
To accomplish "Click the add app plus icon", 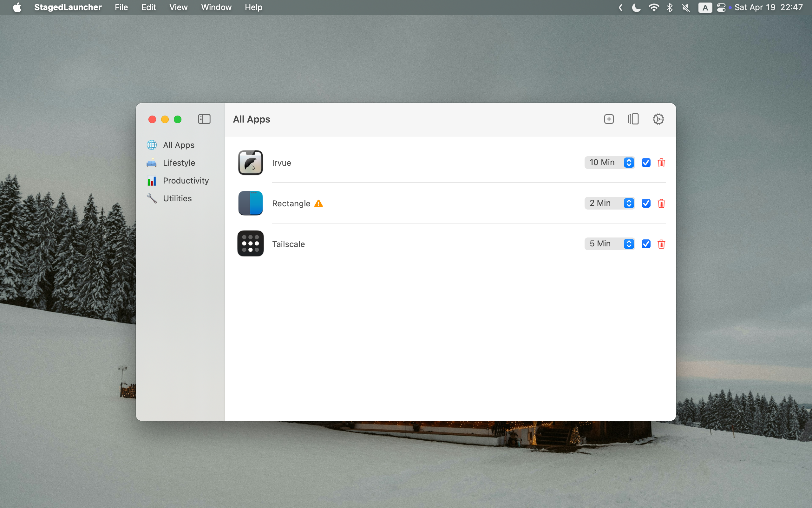I will [609, 119].
